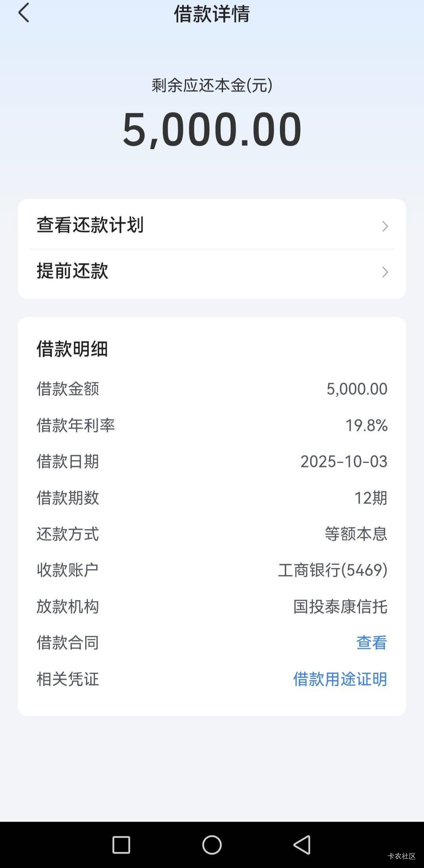
Task: Tap the 国投泰康信托 lender name
Action: (340, 606)
